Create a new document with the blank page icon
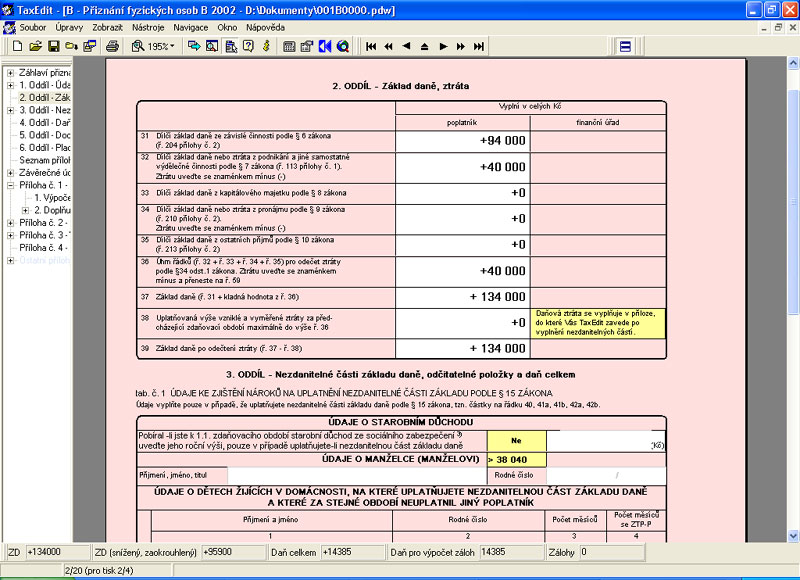Screen dimensions: 800x580 click(18, 46)
